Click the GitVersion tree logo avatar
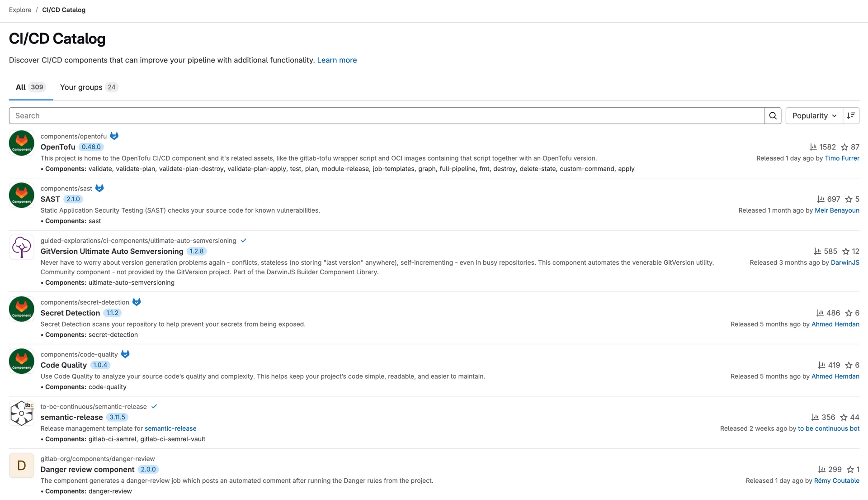 [x=21, y=248]
